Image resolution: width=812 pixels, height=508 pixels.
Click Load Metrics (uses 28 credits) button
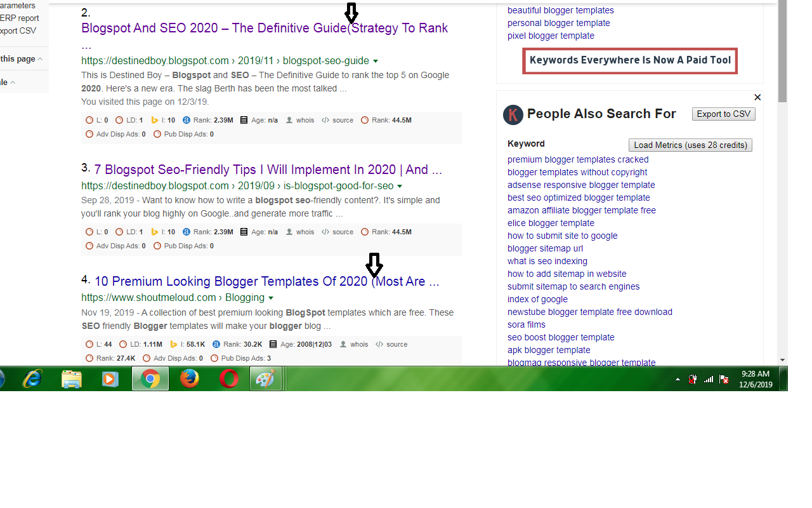tap(690, 145)
